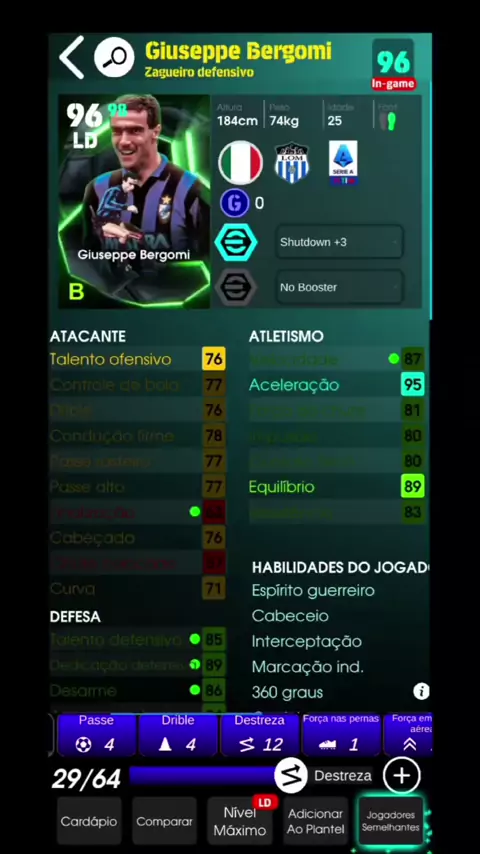Select the cyan hexagon booster icon

pos(236,242)
